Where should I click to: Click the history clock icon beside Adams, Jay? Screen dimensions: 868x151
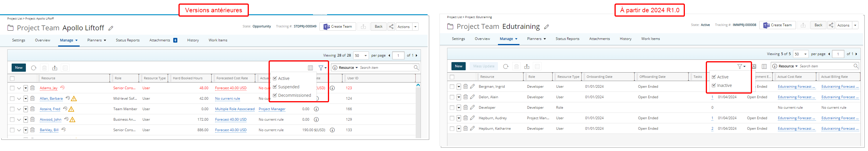(x=62, y=88)
